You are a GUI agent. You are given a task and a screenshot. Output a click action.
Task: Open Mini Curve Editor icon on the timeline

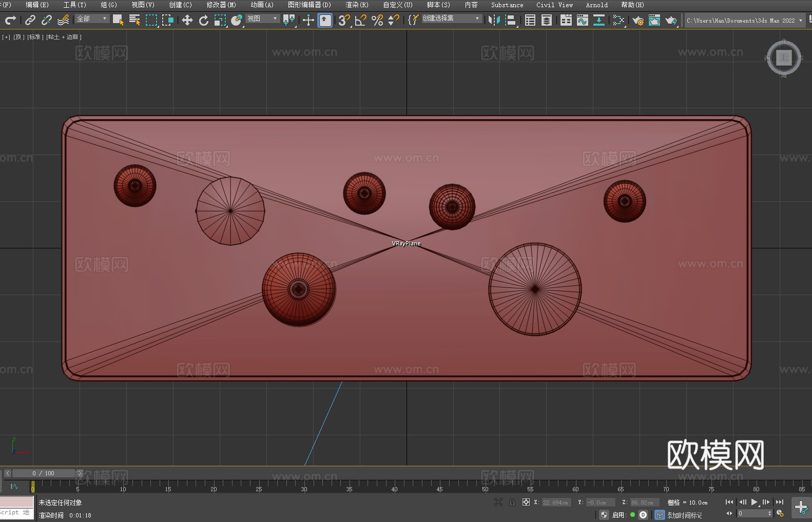pos(14,486)
